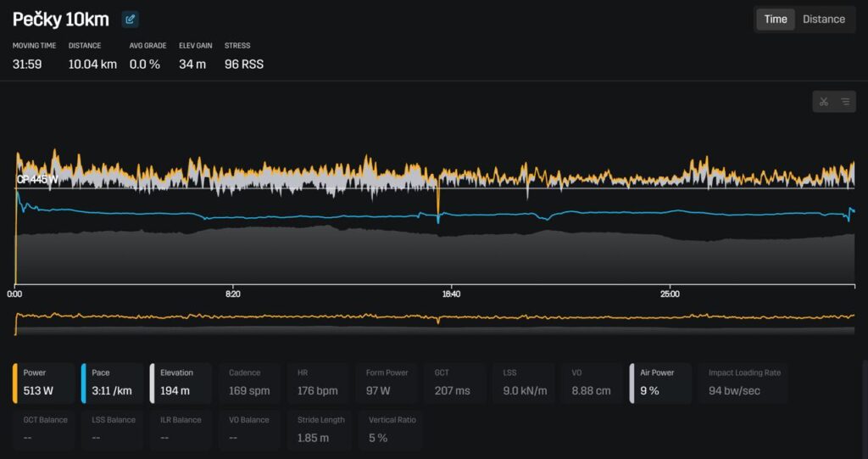Screen dimensions: 868x459
Task: Disable the Air Power metric
Action: (660, 383)
